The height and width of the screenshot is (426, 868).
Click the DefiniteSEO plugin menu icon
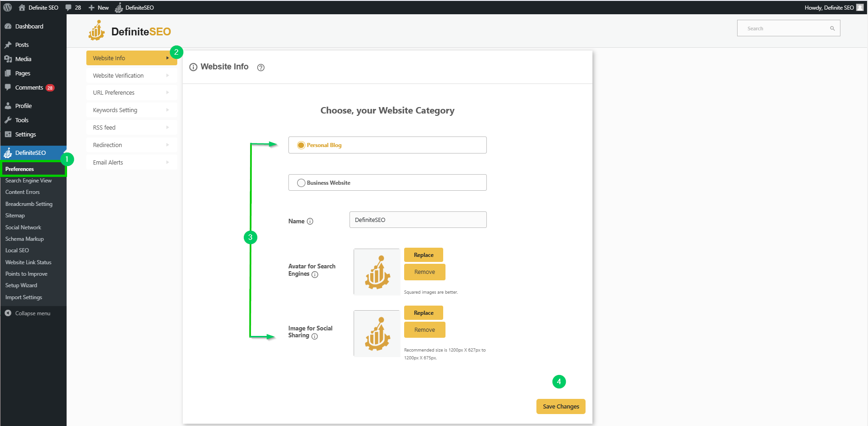coord(8,153)
